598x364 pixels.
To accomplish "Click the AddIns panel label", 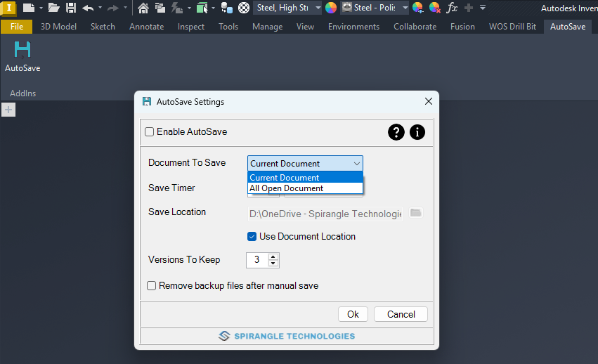I will [23, 93].
